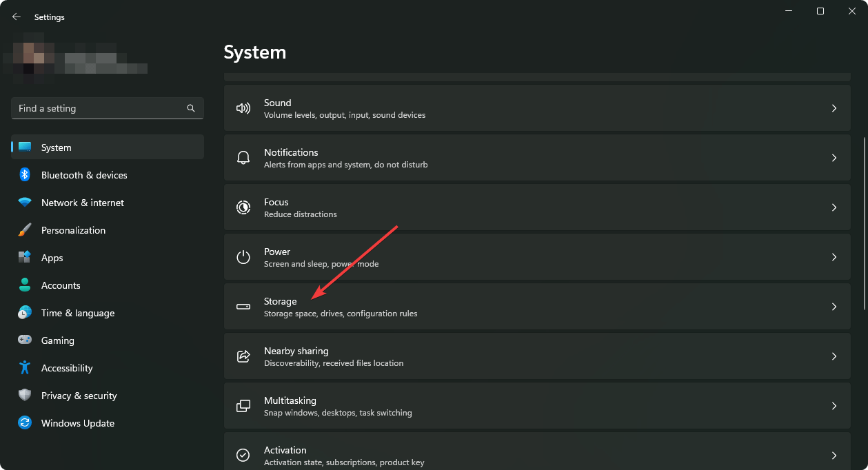Click 'Reduce distractions' description text
This screenshot has width=868, height=470.
(301, 214)
